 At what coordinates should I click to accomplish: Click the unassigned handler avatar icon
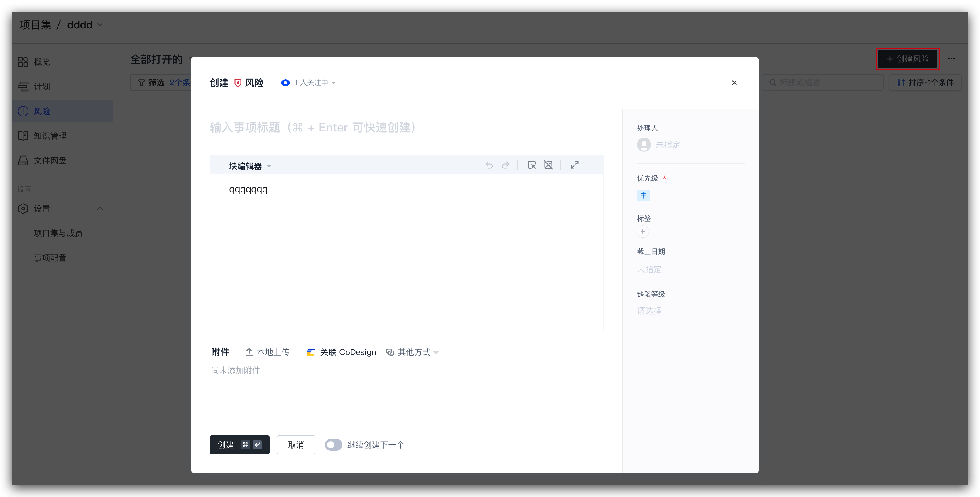click(x=644, y=145)
